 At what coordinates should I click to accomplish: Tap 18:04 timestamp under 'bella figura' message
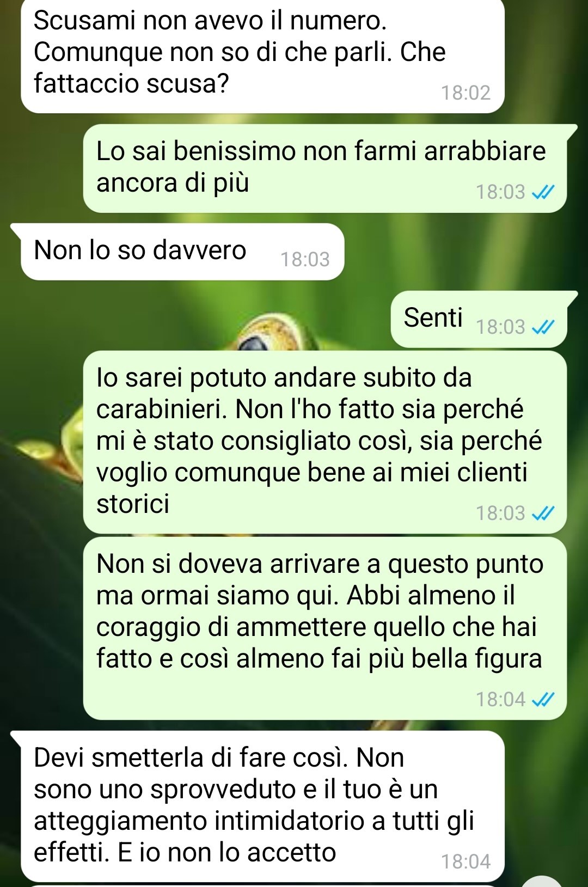[500, 699]
